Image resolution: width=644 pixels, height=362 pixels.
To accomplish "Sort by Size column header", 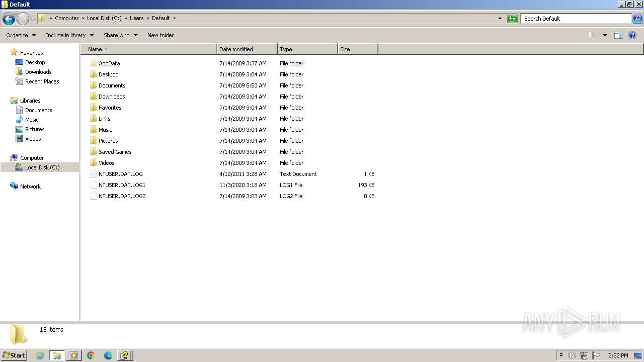I will coord(358,49).
